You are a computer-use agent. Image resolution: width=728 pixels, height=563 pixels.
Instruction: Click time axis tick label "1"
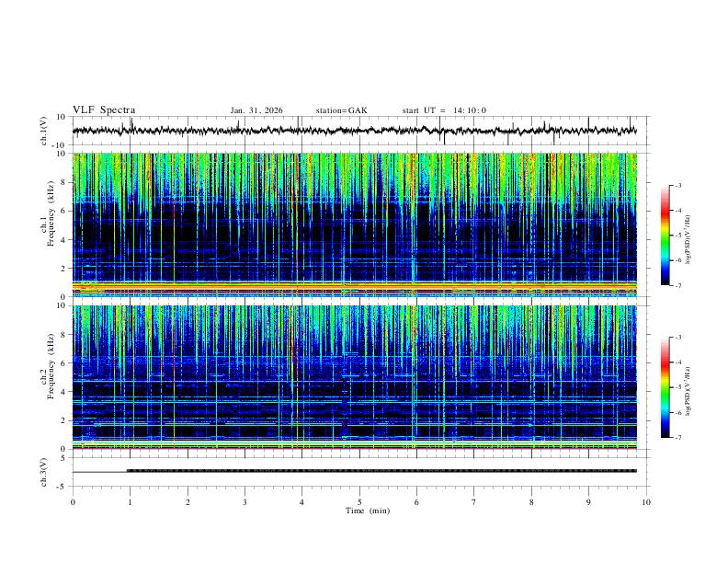click(x=130, y=502)
